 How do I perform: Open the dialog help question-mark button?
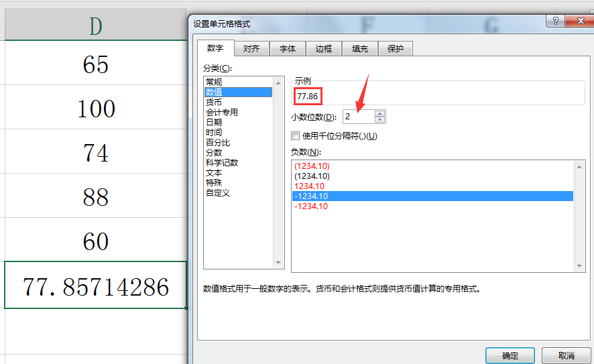(x=555, y=21)
